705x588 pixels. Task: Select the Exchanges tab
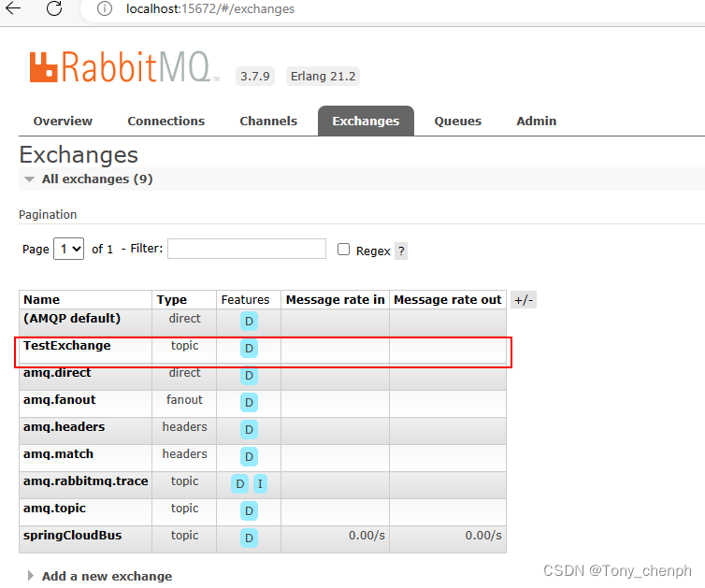click(x=366, y=121)
